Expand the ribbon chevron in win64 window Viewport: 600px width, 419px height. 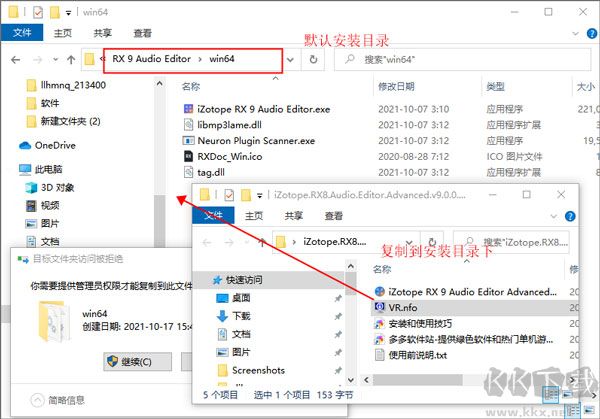click(575, 34)
